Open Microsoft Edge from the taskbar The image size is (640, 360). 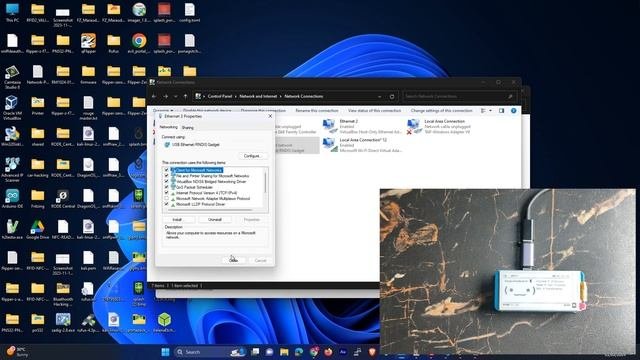pos(299,352)
